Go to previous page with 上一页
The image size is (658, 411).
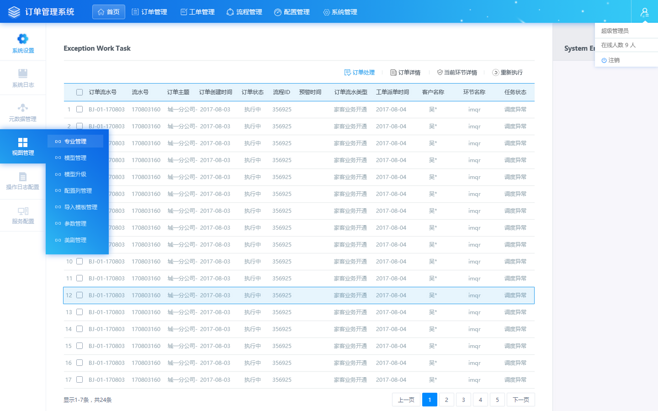[x=406, y=400]
